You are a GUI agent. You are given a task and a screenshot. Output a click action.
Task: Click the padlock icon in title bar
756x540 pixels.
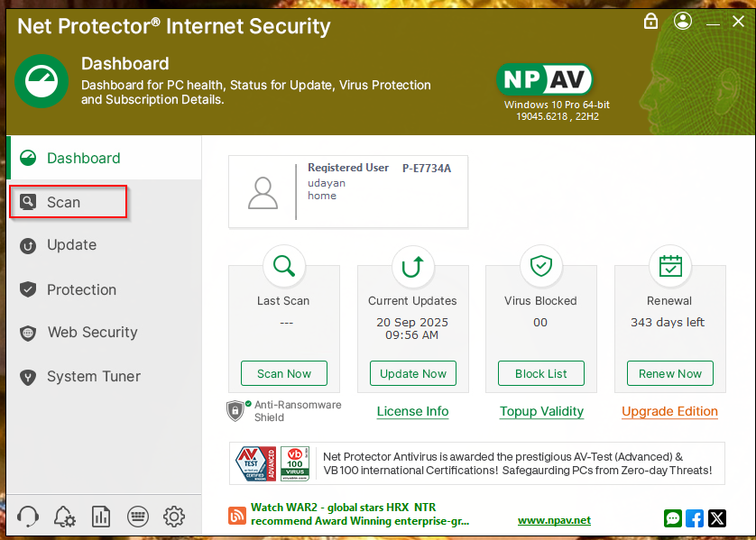(650, 21)
